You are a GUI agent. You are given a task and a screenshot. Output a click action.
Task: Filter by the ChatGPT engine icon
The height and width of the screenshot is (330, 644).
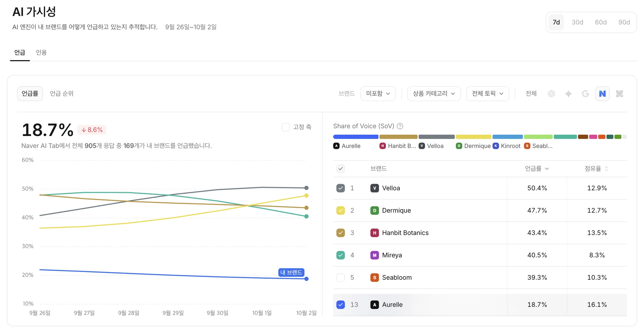click(551, 94)
